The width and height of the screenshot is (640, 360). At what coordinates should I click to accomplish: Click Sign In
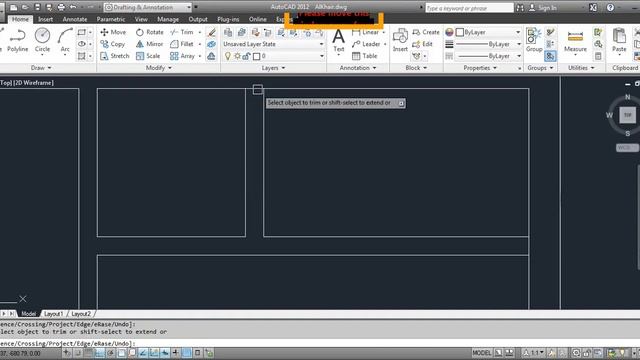point(542,7)
